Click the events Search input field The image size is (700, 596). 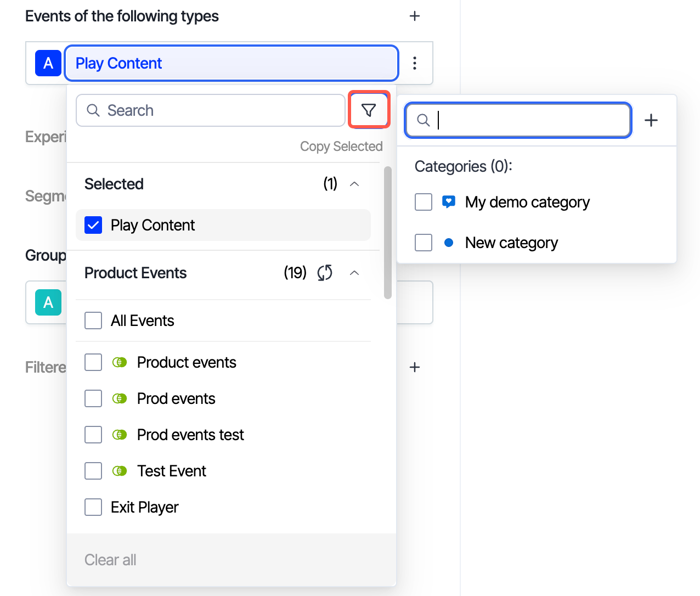point(211,110)
